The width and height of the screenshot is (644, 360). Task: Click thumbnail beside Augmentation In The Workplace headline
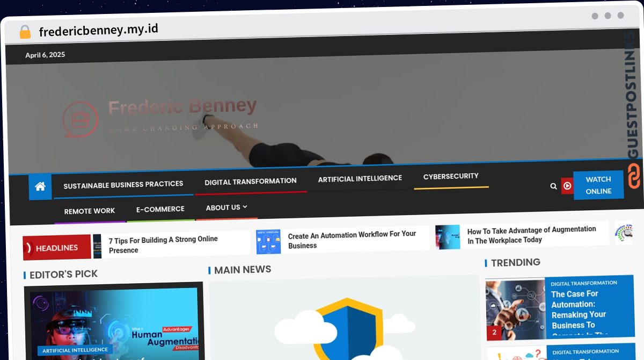tap(448, 237)
